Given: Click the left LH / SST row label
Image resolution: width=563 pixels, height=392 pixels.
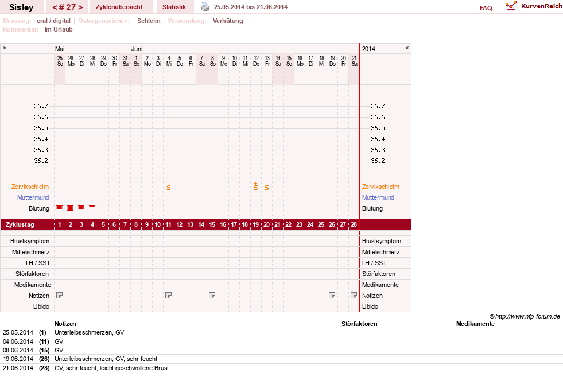Looking at the screenshot, I should coord(38,263).
